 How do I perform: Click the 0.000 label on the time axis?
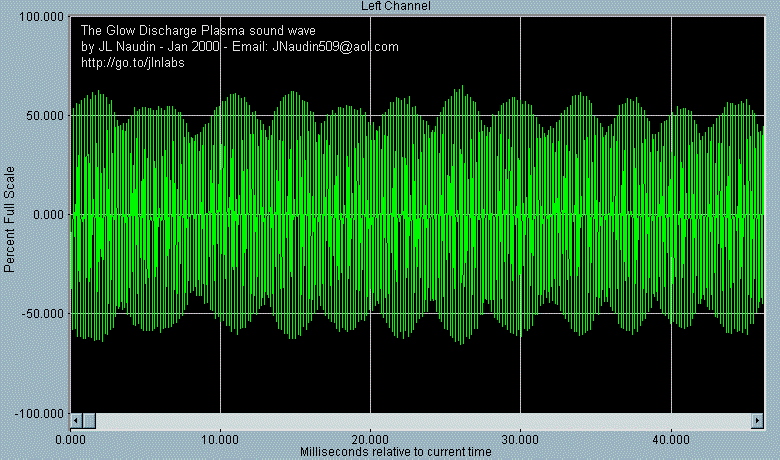point(71,438)
